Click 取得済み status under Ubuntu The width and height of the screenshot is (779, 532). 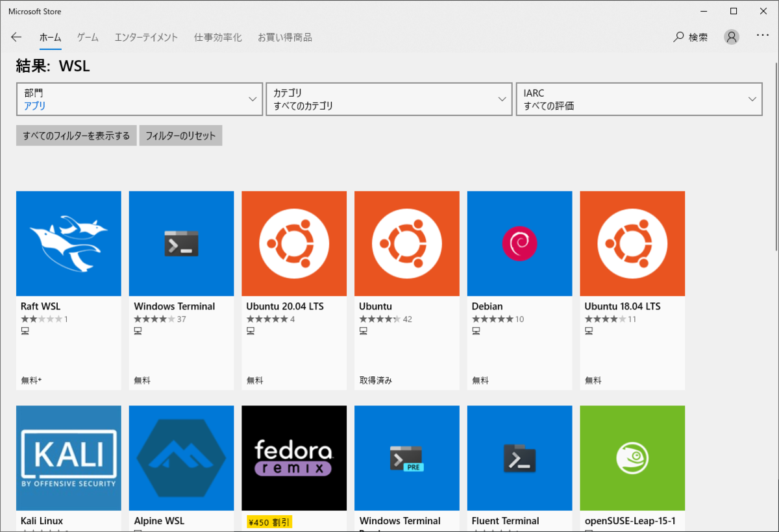pyautogui.click(x=375, y=380)
